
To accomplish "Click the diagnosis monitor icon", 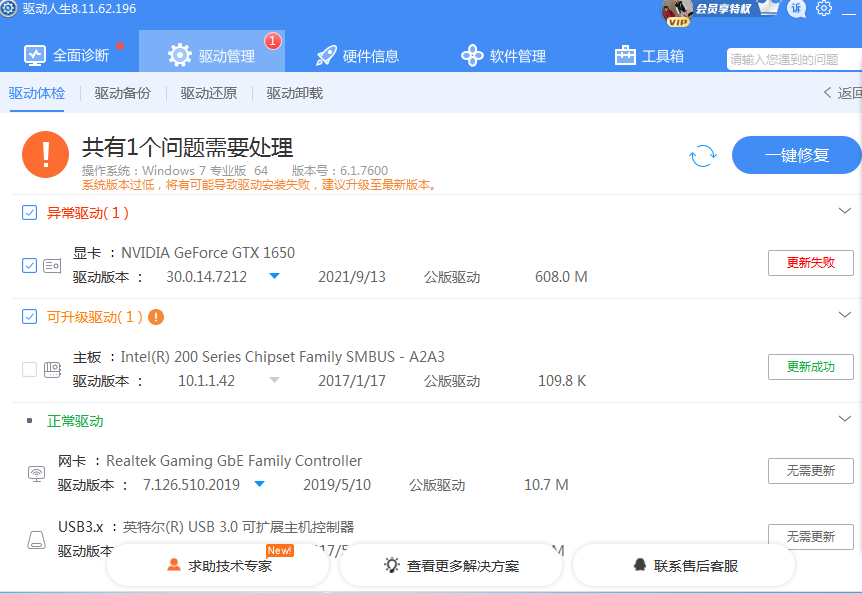I will [35, 56].
